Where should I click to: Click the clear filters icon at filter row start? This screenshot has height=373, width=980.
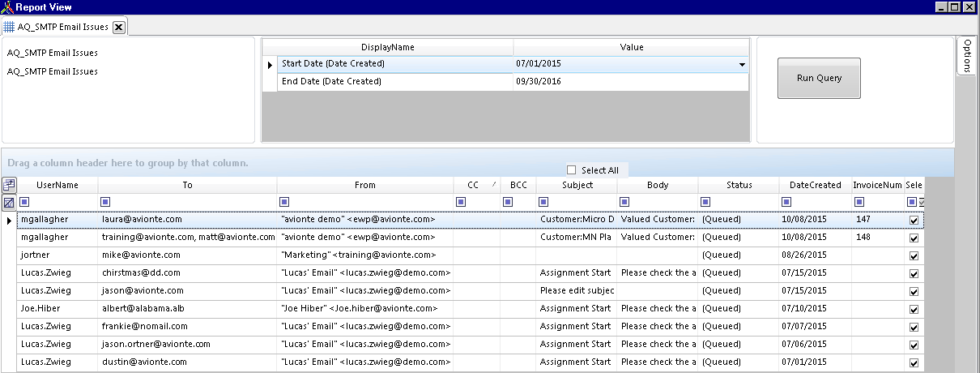tap(9, 202)
